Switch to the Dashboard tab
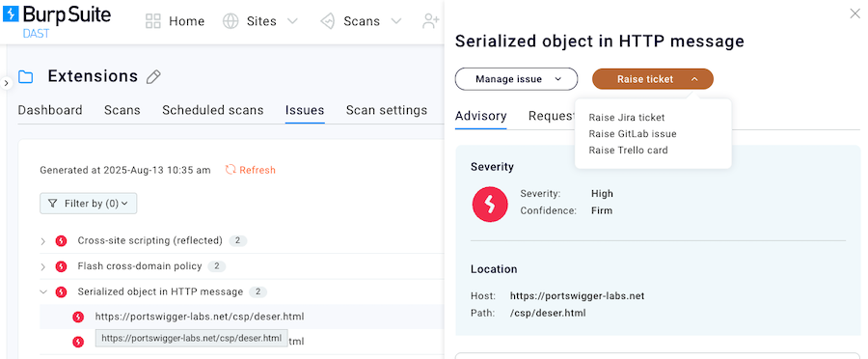Screen dimensions: 868x359 [50, 110]
